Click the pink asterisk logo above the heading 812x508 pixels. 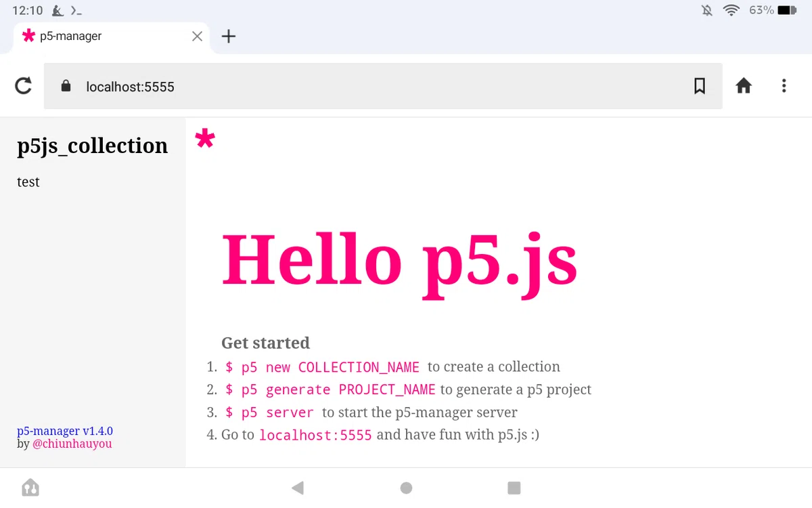tap(205, 139)
